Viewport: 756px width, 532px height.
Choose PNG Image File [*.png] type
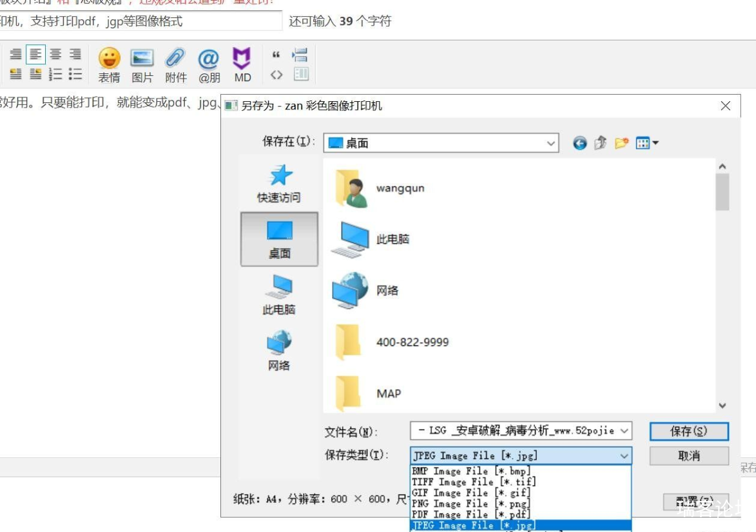point(521,504)
